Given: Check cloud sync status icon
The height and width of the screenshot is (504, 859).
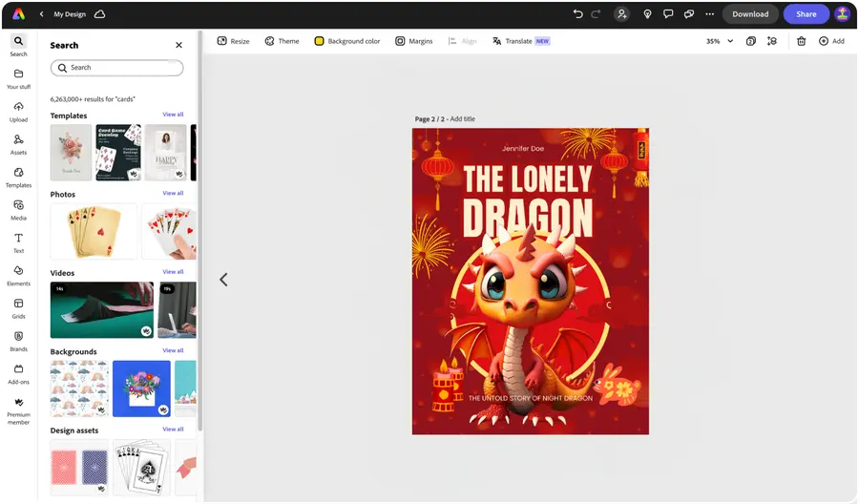Looking at the screenshot, I should pyautogui.click(x=99, y=14).
